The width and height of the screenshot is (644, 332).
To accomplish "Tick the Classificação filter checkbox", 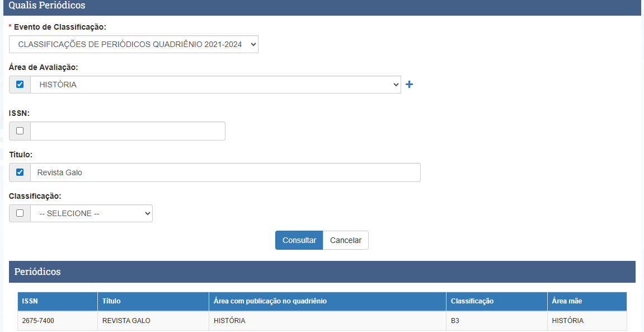I will pos(20,213).
